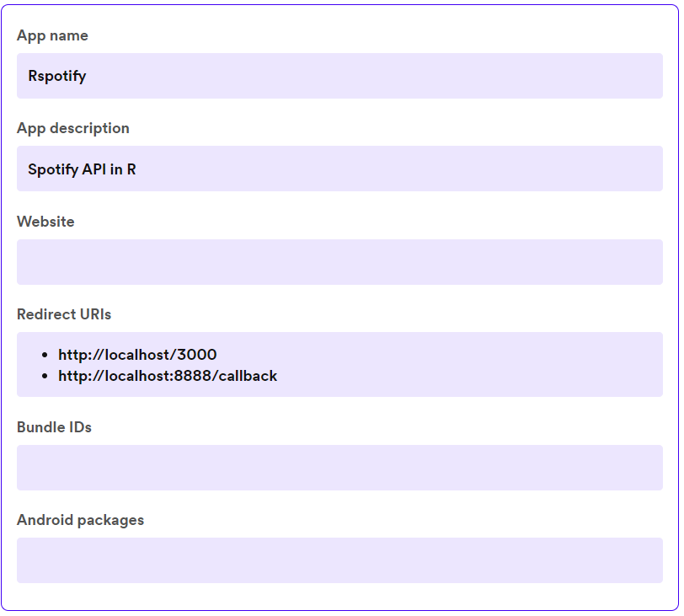
Task: Click the http://localhost/3000 redirect URI
Action: click(x=137, y=355)
